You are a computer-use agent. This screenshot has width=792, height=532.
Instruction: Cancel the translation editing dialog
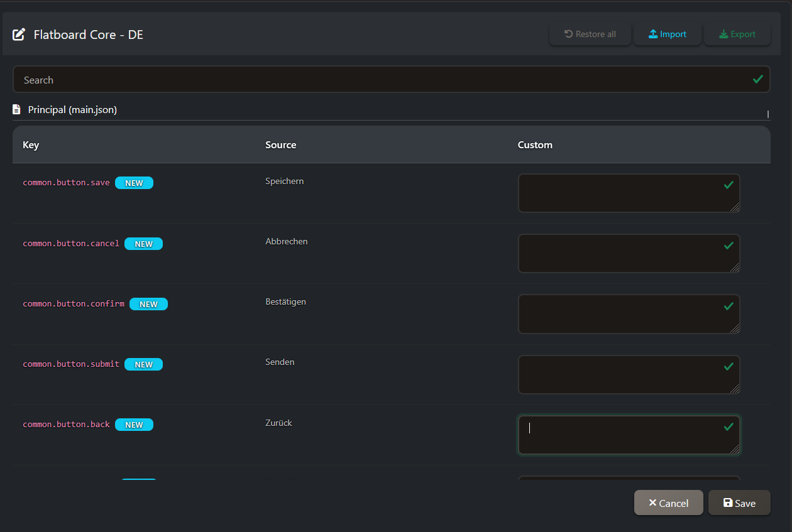point(668,503)
